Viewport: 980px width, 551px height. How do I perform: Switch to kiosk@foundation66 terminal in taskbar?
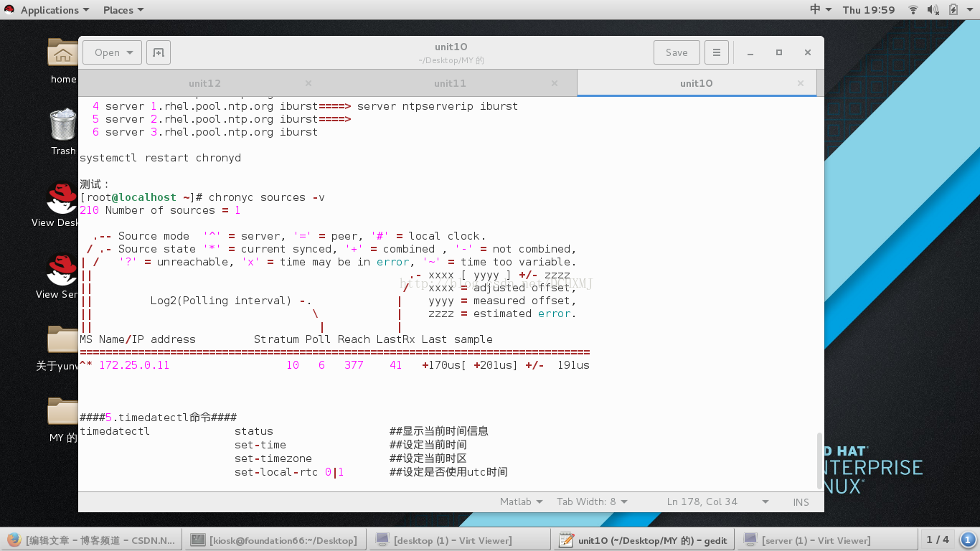[275, 540]
